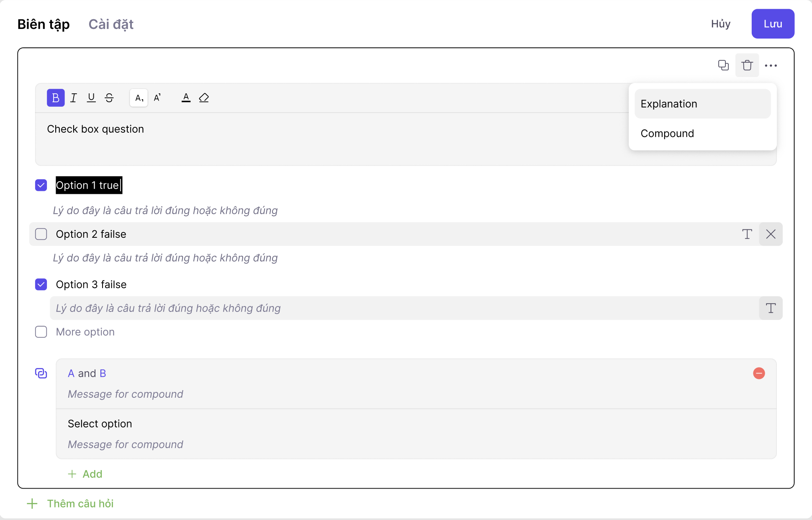This screenshot has width=812, height=520.
Task: Enter message under Select option
Action: 126,444
